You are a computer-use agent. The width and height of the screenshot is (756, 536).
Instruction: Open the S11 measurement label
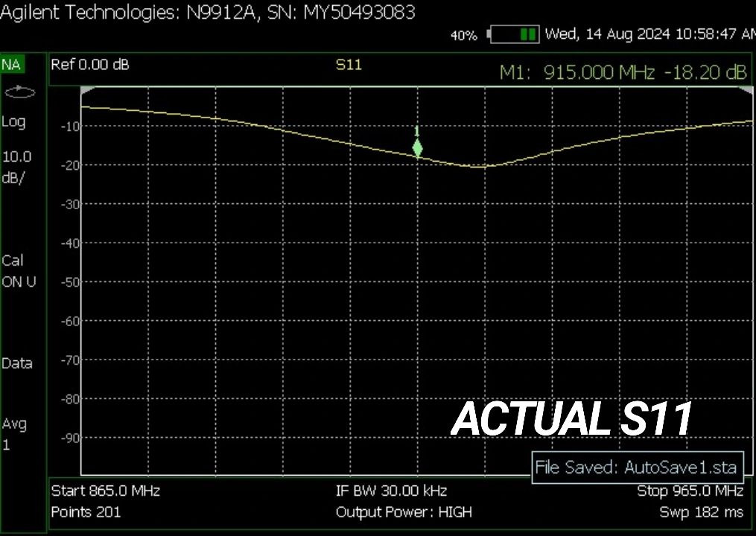[349, 65]
